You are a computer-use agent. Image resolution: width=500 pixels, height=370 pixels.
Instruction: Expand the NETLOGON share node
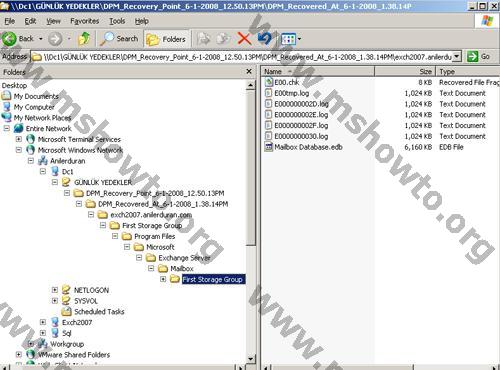coord(55,290)
